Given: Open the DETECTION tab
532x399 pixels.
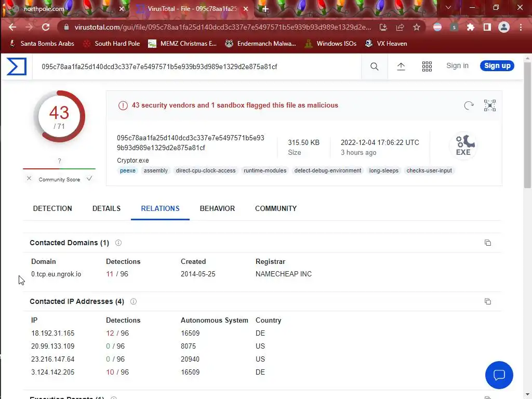Looking at the screenshot, I should coord(52,209).
